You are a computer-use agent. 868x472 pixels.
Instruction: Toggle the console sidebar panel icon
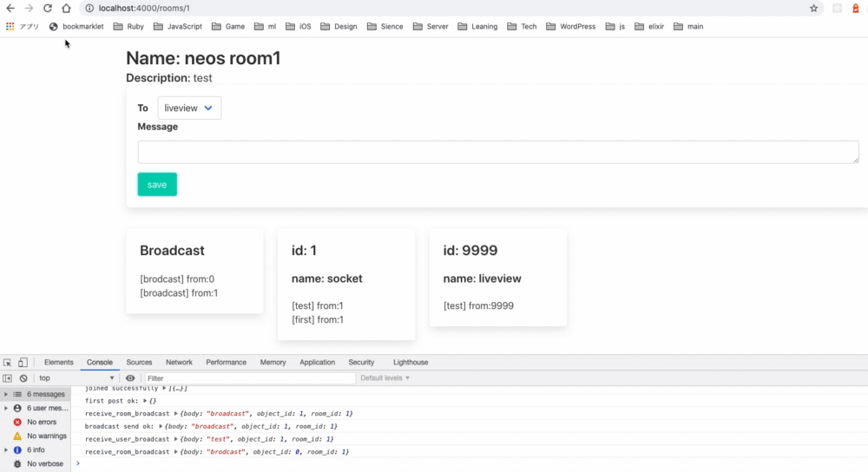click(x=7, y=378)
